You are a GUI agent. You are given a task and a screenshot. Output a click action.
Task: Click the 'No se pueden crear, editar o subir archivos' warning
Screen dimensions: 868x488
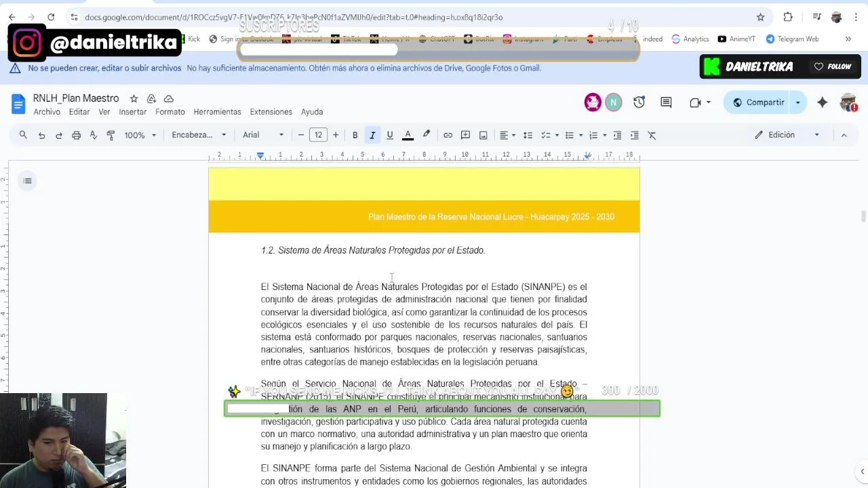tap(104, 68)
